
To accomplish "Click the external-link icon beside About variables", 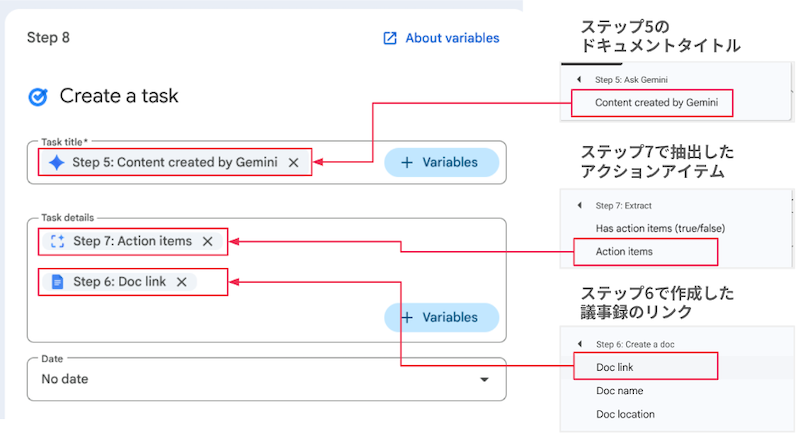I will coord(390,38).
